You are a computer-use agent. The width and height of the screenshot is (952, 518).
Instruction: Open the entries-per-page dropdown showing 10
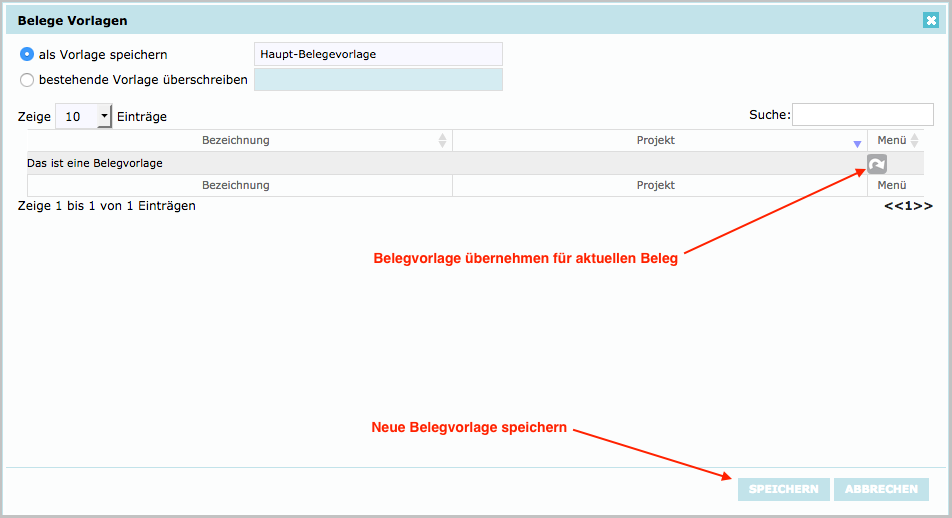coord(104,117)
